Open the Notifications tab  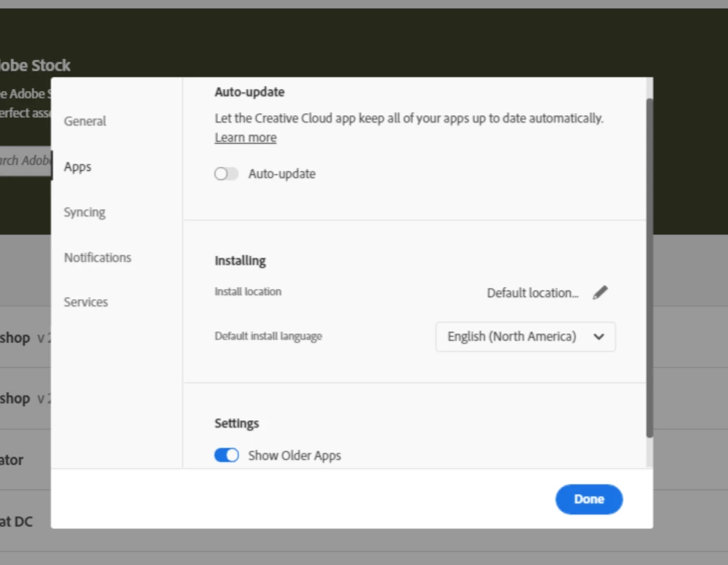98,257
